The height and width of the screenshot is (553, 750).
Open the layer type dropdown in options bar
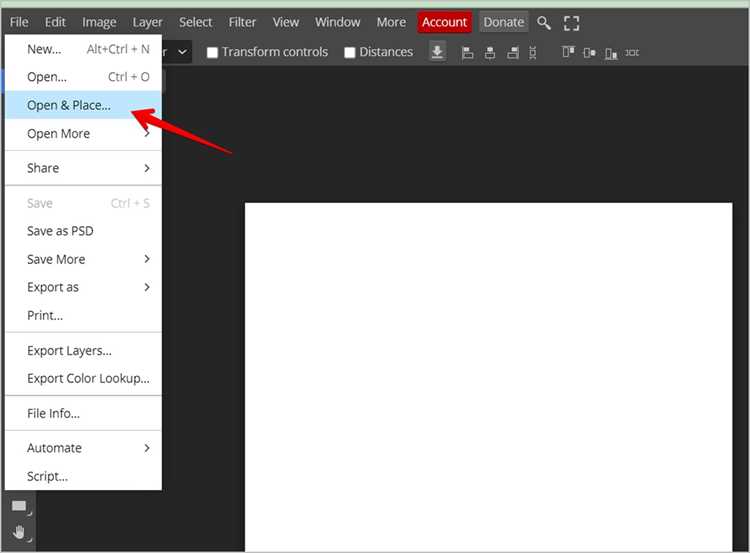pyautogui.click(x=177, y=52)
